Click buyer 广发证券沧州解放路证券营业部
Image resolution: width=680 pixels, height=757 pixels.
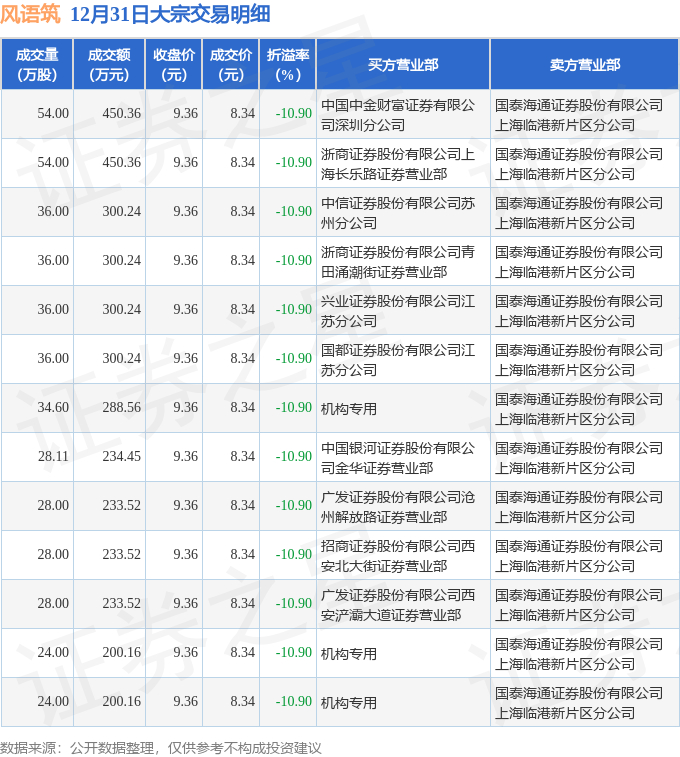tap(398, 507)
